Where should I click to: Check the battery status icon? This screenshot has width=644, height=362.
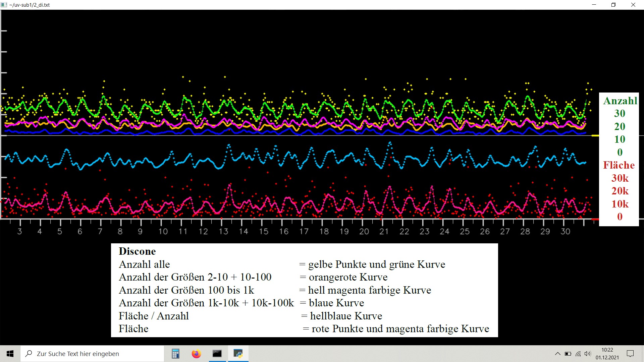[x=568, y=354]
